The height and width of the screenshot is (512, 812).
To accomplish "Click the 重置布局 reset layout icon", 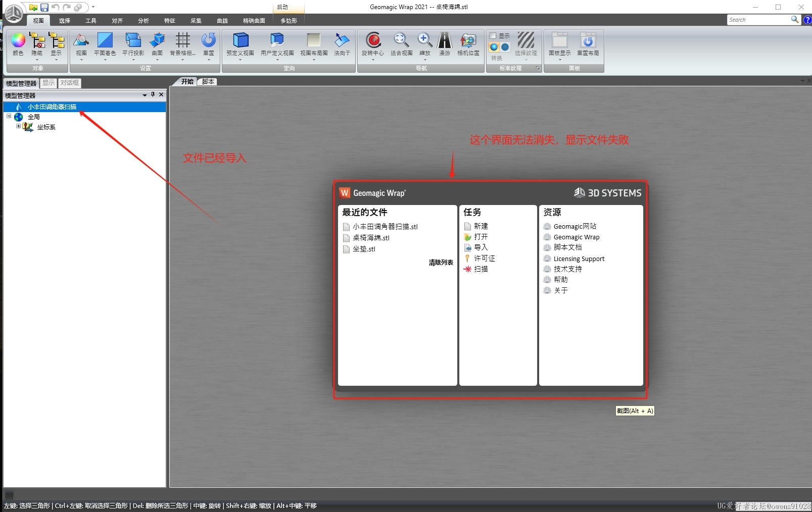I will click(x=588, y=40).
